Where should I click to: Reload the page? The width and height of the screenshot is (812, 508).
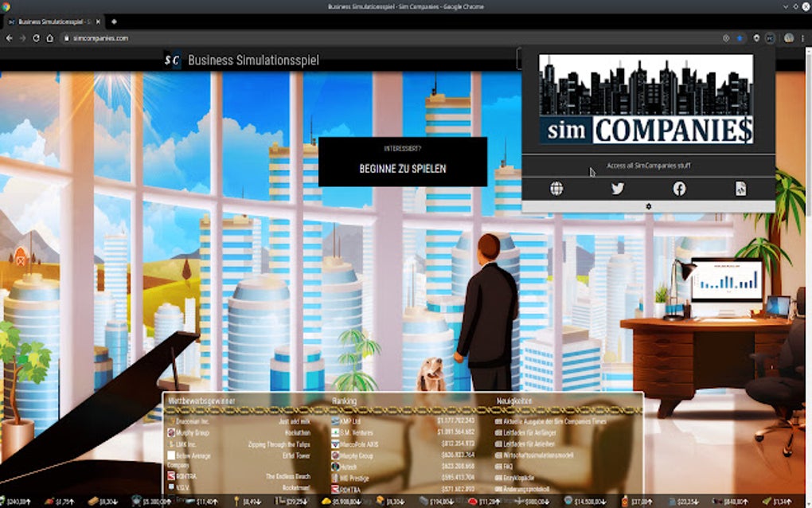point(37,38)
